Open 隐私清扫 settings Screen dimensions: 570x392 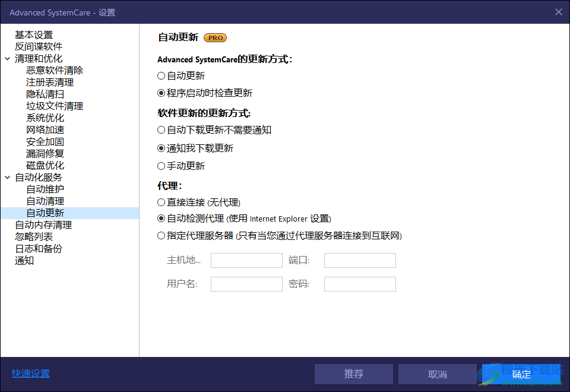45,94
